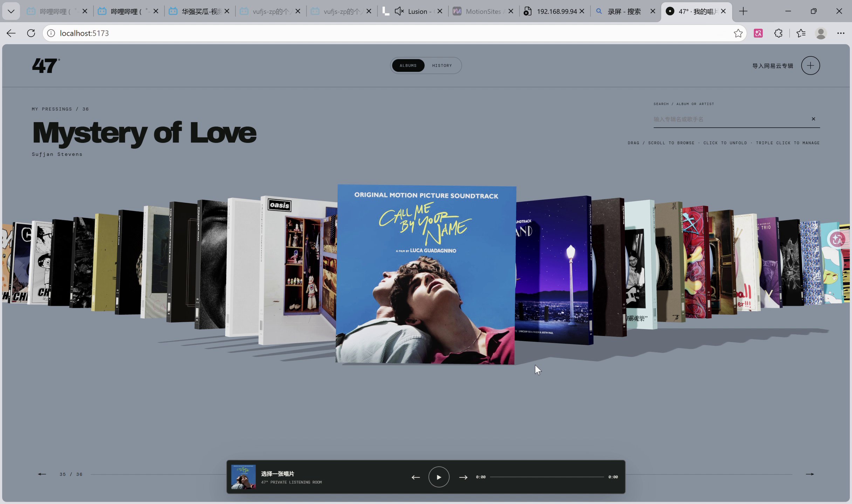852x504 pixels.
Task: Click the Mystery of Love title
Action: pyautogui.click(x=144, y=133)
